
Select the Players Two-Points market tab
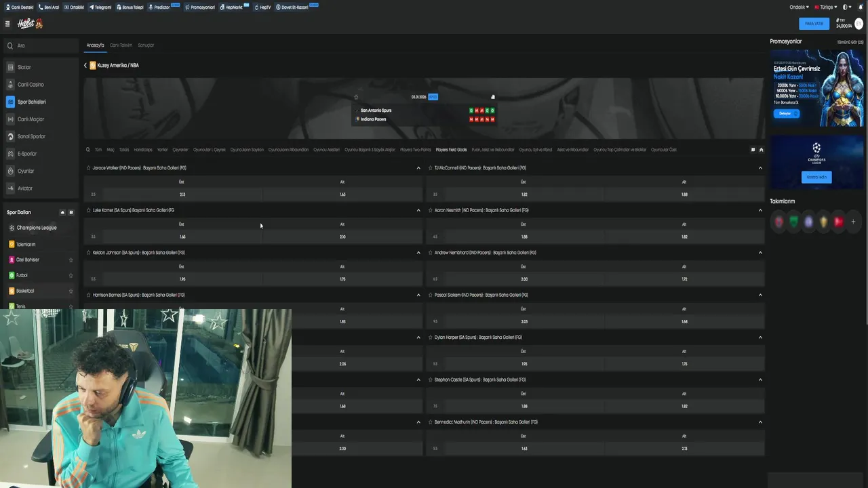click(x=416, y=150)
